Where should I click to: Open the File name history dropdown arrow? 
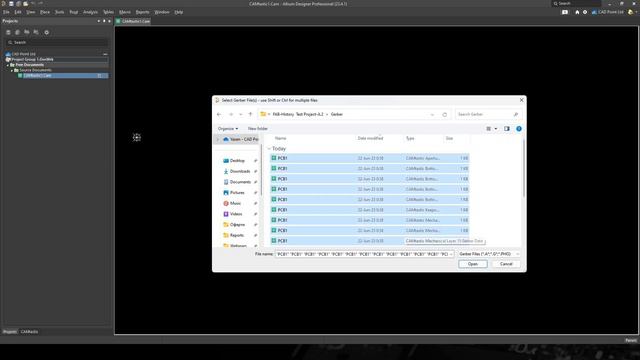(x=451, y=254)
